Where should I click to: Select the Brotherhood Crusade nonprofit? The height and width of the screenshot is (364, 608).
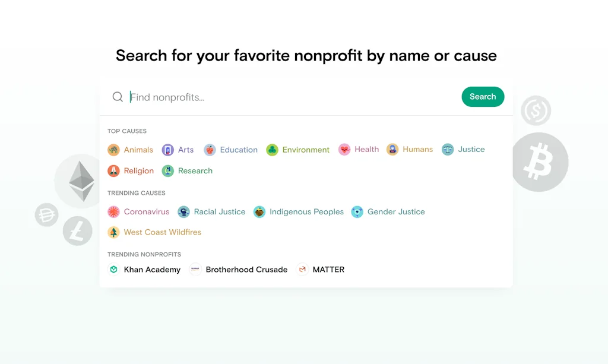click(246, 269)
